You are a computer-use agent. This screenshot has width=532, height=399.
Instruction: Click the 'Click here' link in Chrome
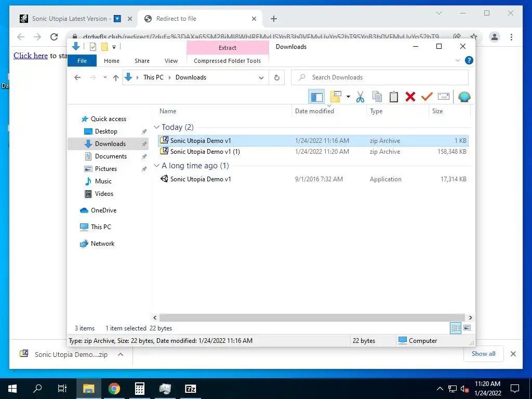coord(31,56)
